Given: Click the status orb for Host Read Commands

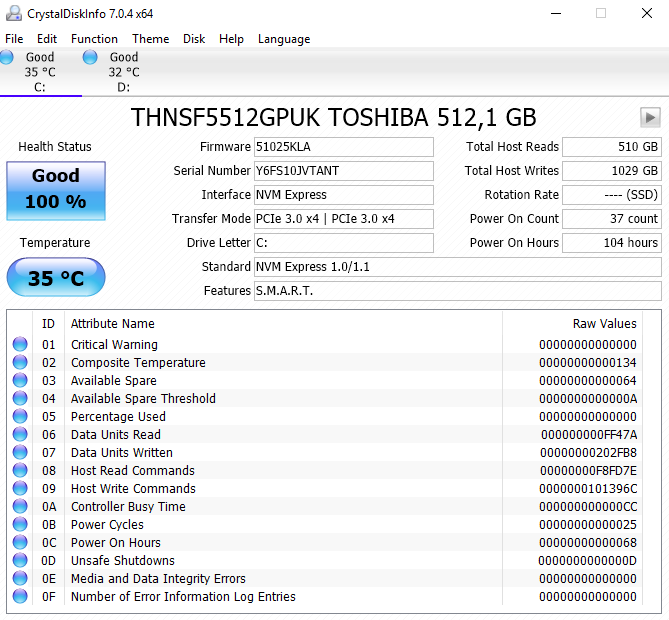Looking at the screenshot, I should tap(20, 470).
